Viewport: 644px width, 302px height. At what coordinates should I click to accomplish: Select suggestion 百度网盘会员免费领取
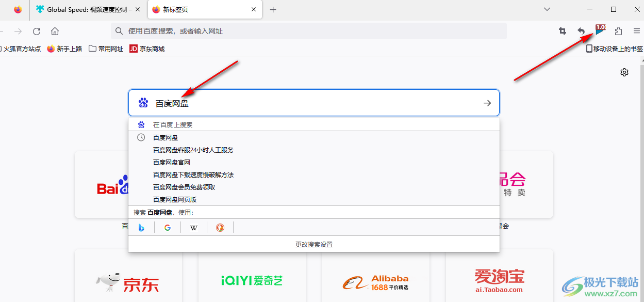[x=314, y=187]
